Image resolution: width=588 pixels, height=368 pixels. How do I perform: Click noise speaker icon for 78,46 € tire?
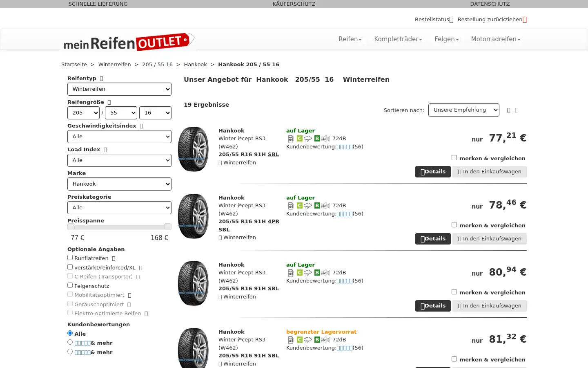pyautogui.click(x=325, y=206)
